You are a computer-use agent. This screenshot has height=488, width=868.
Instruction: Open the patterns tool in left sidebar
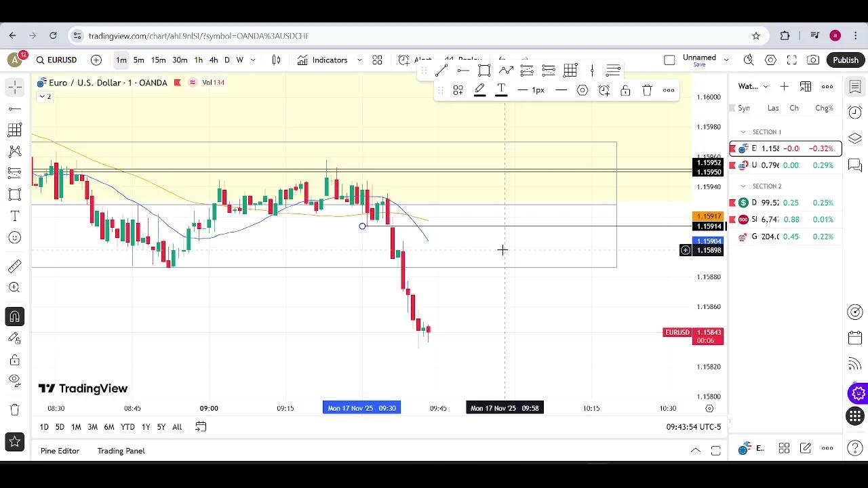(x=14, y=151)
